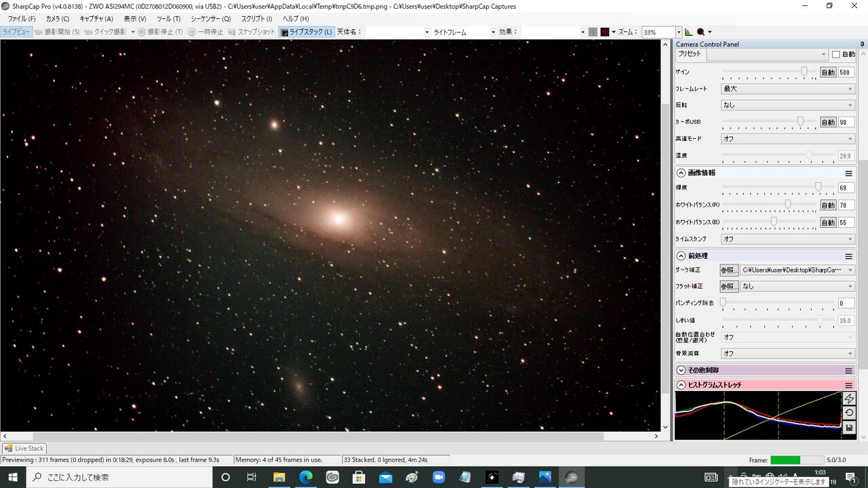Pin the Camera Control Panel

click(x=863, y=44)
